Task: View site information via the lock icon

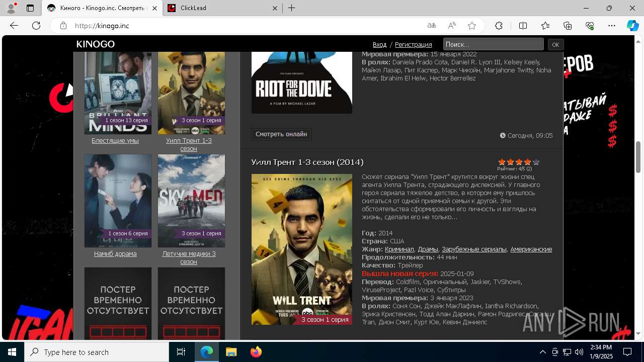Action: point(63,26)
